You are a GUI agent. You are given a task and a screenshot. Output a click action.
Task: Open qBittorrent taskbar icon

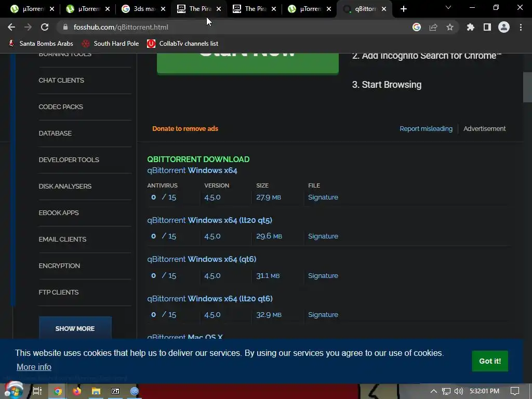(135, 391)
